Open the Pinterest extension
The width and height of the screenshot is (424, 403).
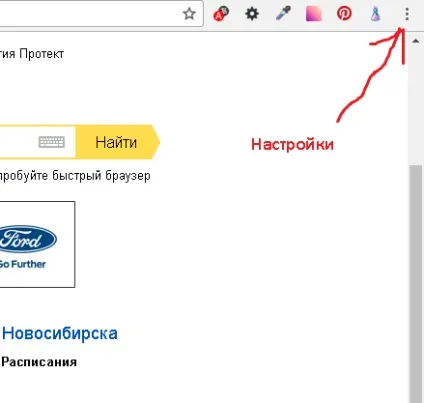tap(344, 14)
